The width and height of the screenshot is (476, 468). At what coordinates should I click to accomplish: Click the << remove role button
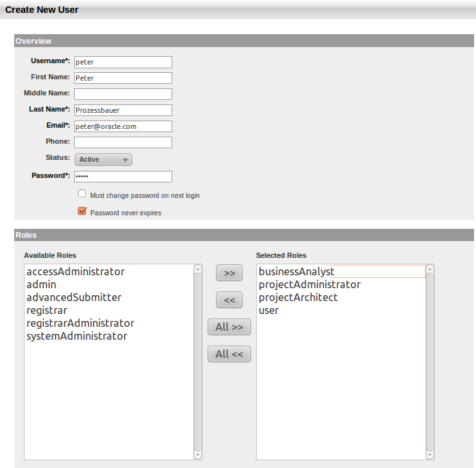229,300
